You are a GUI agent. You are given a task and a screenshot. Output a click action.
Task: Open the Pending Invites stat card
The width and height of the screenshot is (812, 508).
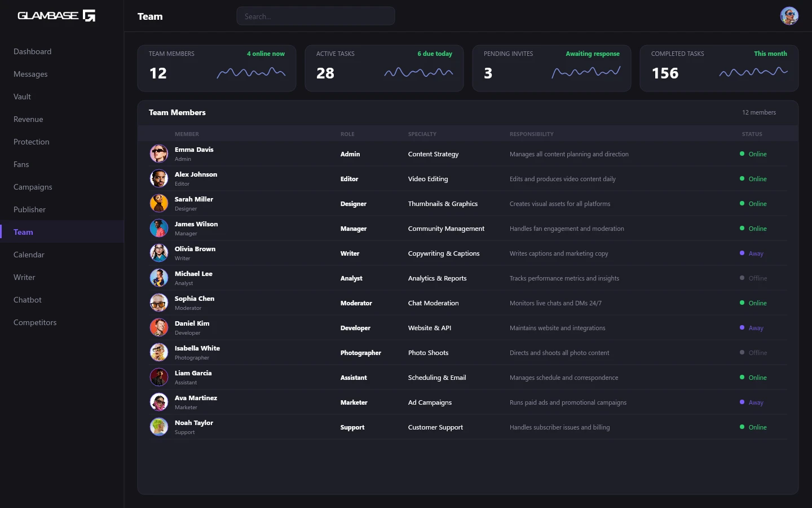coord(551,68)
